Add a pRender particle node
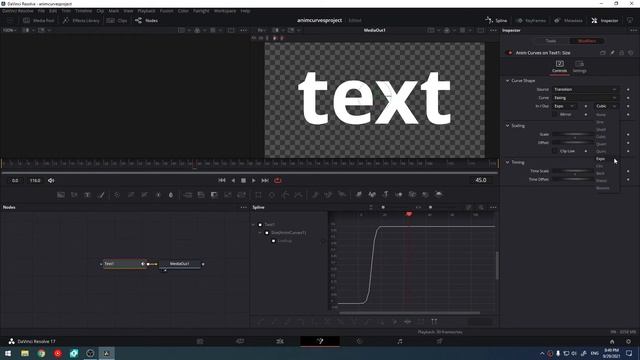This screenshot has width=640, height=360. point(342,195)
